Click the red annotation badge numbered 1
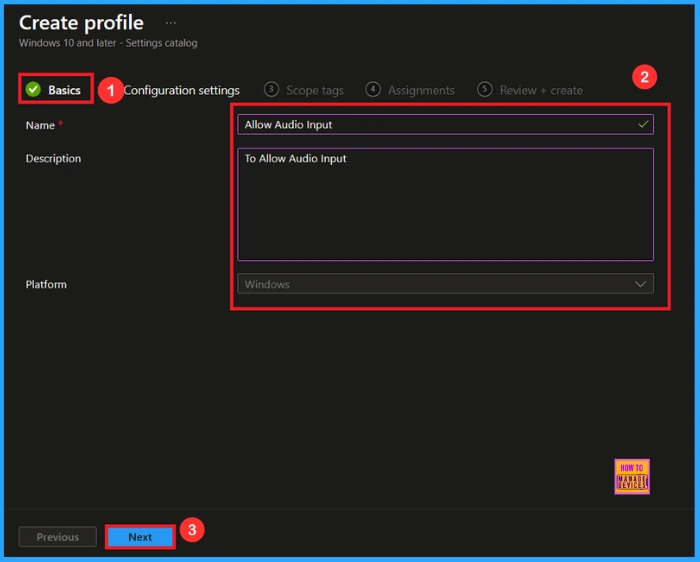 109,90
